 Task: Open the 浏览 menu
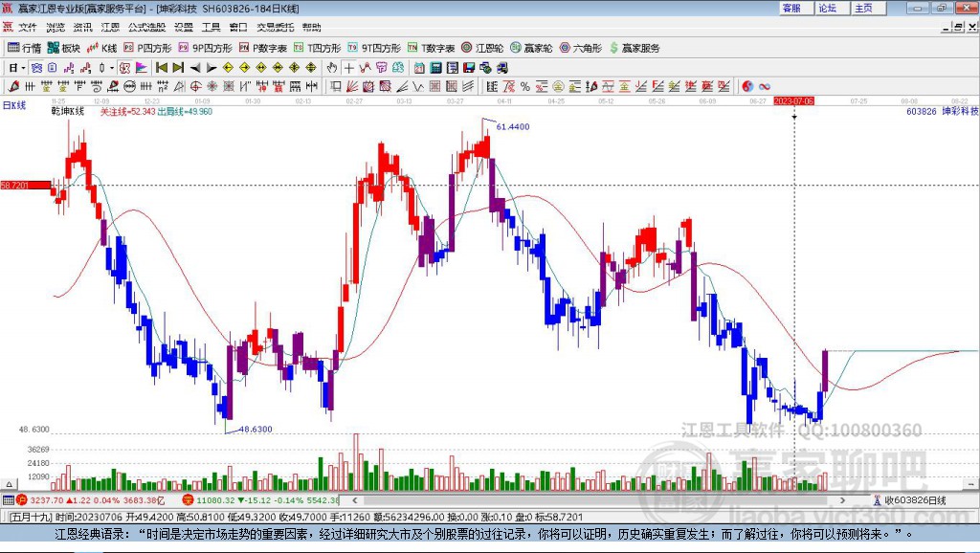coord(55,27)
